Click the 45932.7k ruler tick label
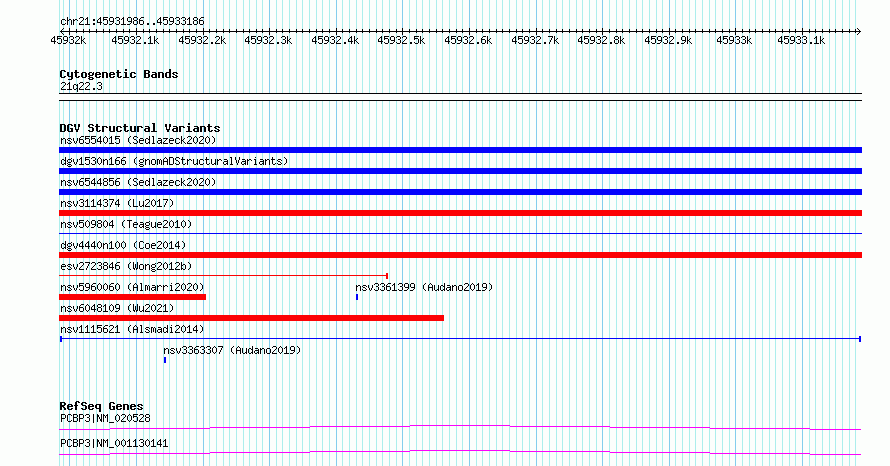The width and height of the screenshot is (890, 466). click(535, 40)
